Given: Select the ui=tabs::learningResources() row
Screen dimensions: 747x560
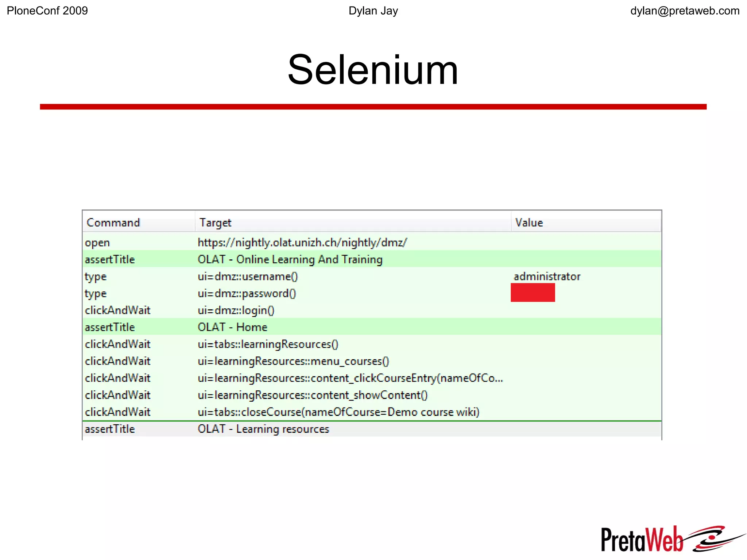Looking at the screenshot, I should tap(268, 344).
